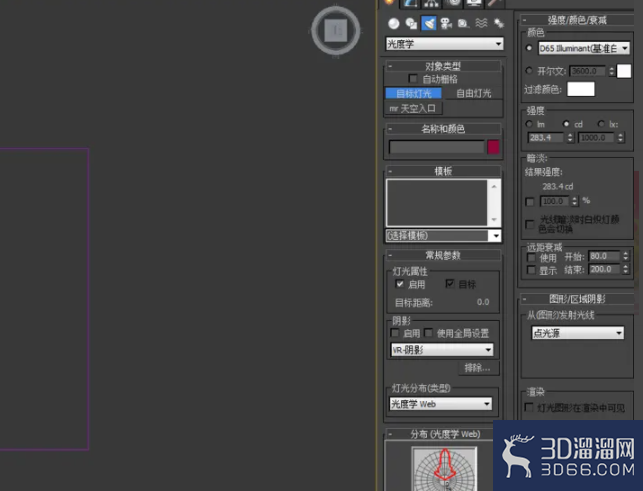Open the 点光源 shape dropdown
Screen dimensions: 643x491
pos(578,333)
